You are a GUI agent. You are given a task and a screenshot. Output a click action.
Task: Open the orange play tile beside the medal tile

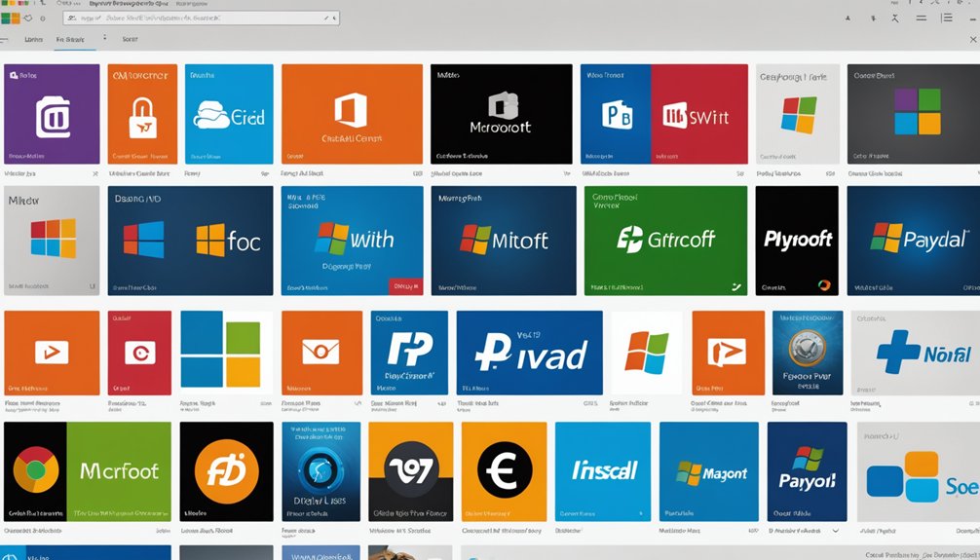pyautogui.click(x=728, y=353)
